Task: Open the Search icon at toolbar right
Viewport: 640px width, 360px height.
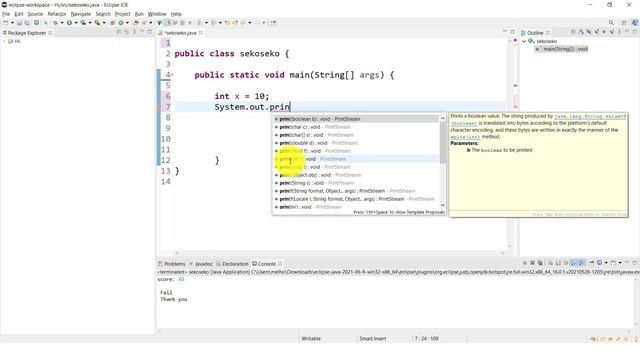Action: [611, 23]
